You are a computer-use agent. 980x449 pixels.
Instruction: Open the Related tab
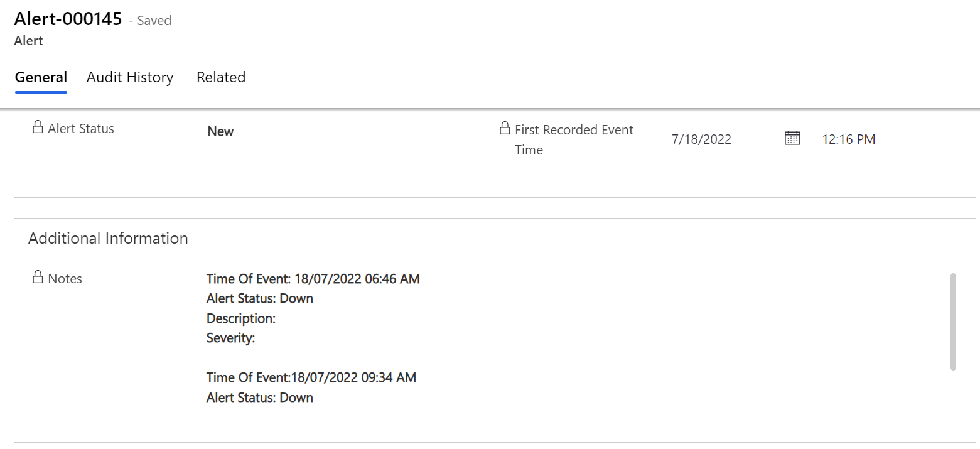[x=221, y=77]
